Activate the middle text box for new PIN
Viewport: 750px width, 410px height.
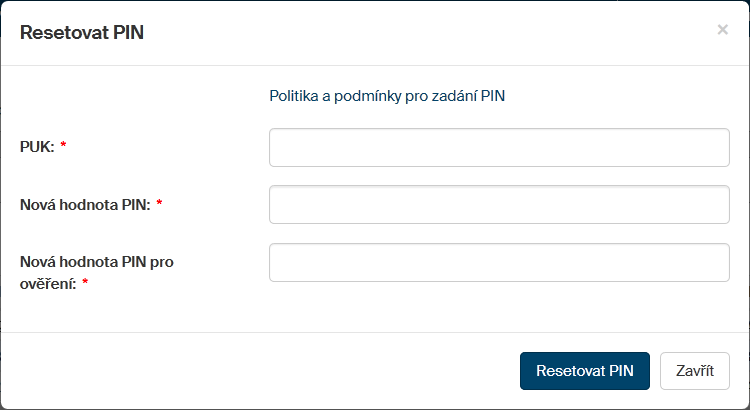point(499,205)
